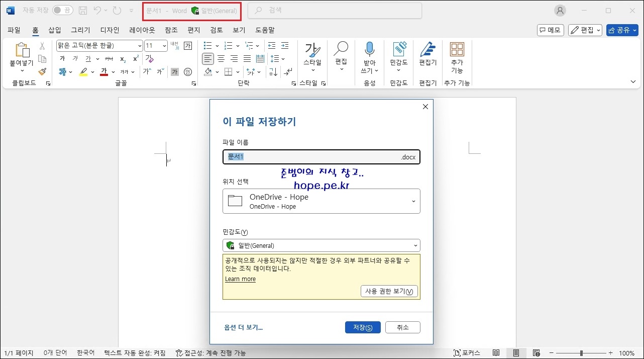The width and height of the screenshot is (644, 359).
Task: Apply underline formatting
Action: coord(88,59)
